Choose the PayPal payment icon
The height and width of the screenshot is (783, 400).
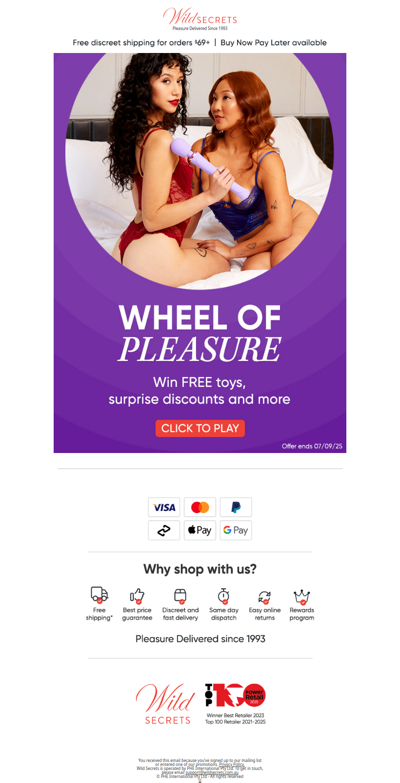(236, 507)
